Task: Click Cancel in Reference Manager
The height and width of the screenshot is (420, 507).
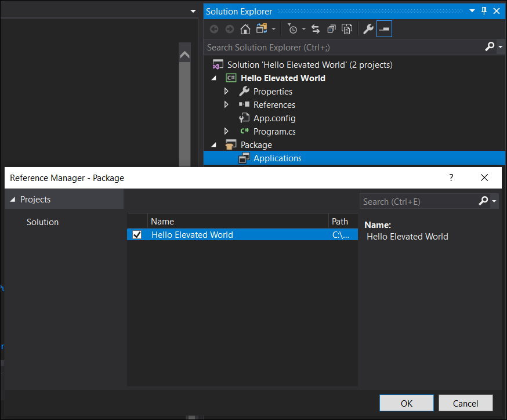Action: pos(465,403)
